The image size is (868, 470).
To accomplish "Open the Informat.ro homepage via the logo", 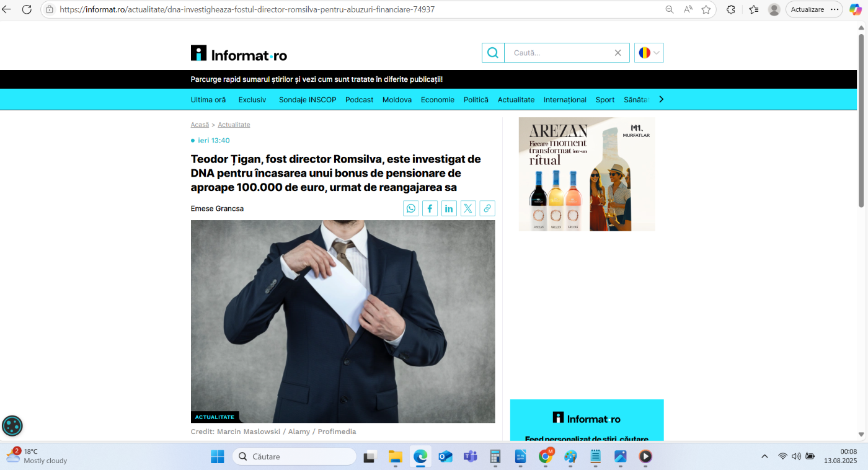I will point(238,53).
